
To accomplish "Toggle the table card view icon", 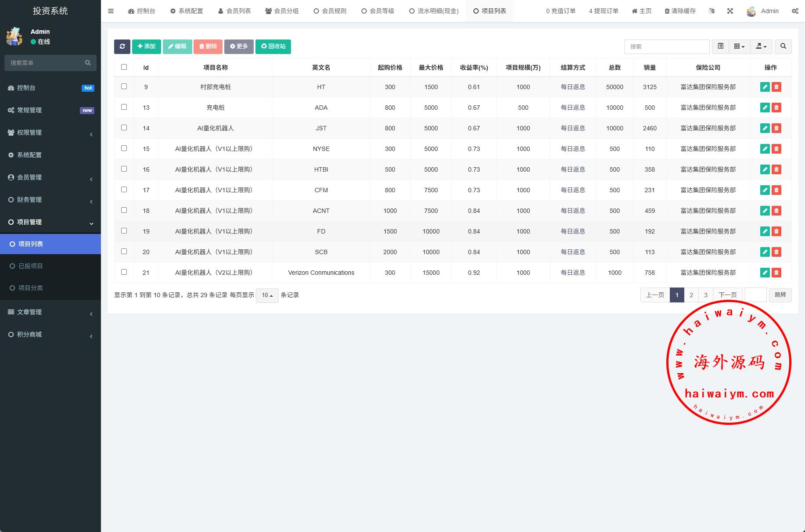I will [x=720, y=47].
